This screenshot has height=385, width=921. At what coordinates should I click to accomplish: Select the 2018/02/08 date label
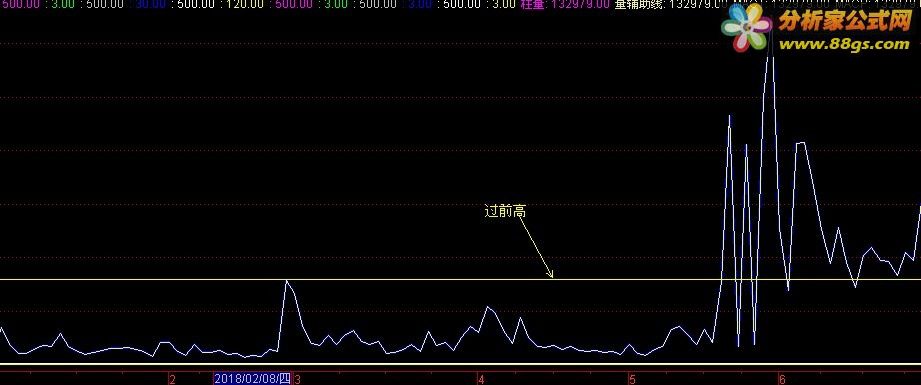click(253, 379)
